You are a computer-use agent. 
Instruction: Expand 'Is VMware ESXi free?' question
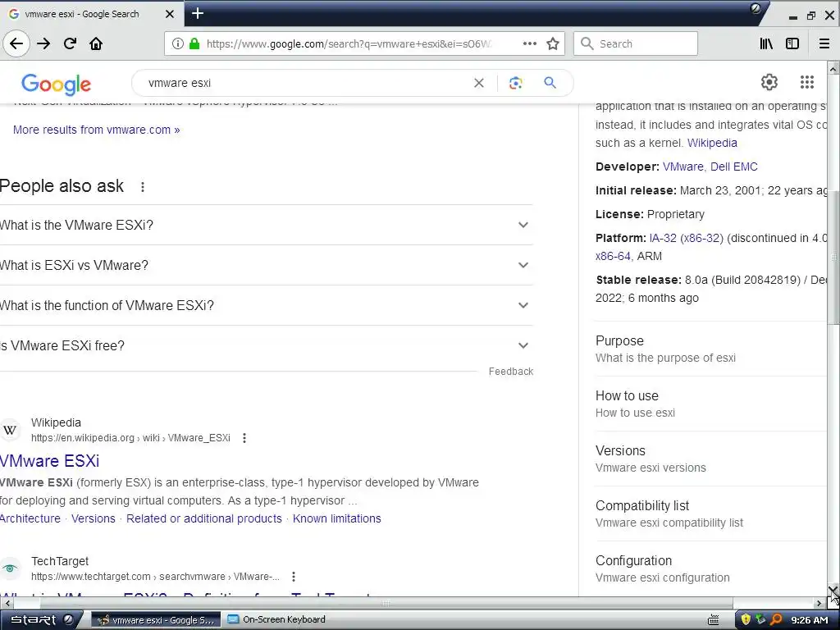267,345
